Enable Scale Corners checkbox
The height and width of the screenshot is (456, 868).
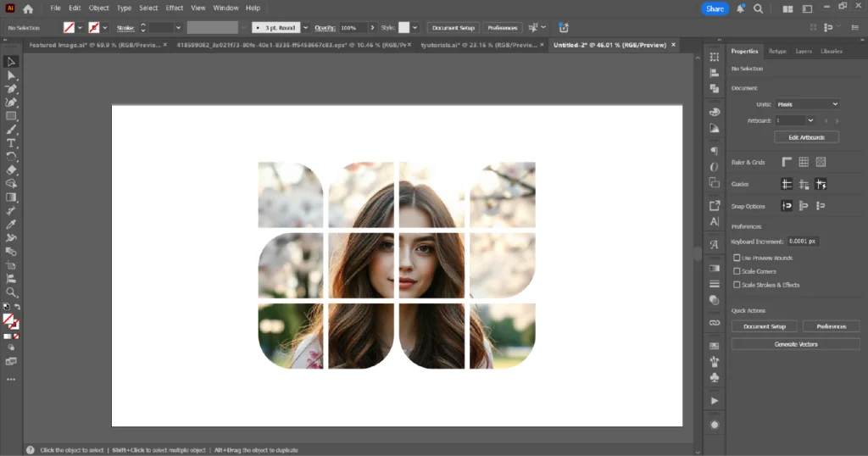point(737,271)
